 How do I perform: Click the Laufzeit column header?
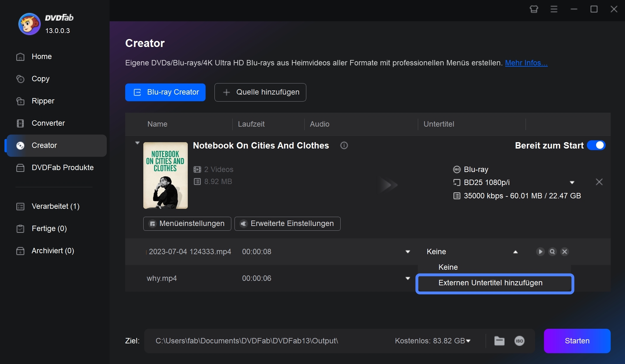[251, 124]
